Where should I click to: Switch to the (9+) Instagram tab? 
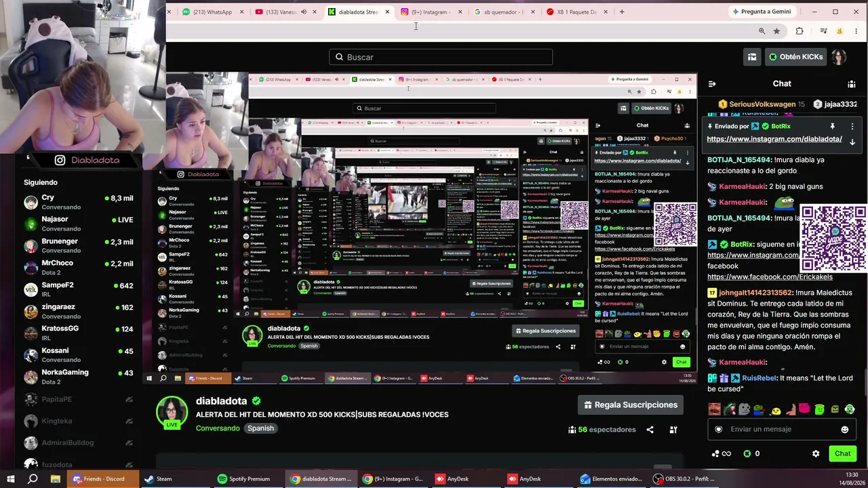point(430,12)
